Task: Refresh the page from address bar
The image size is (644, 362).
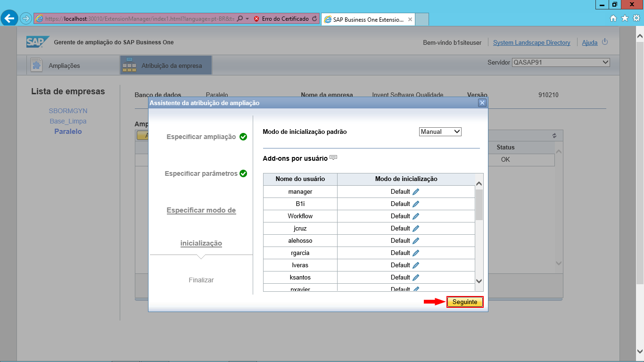Action: [x=314, y=19]
